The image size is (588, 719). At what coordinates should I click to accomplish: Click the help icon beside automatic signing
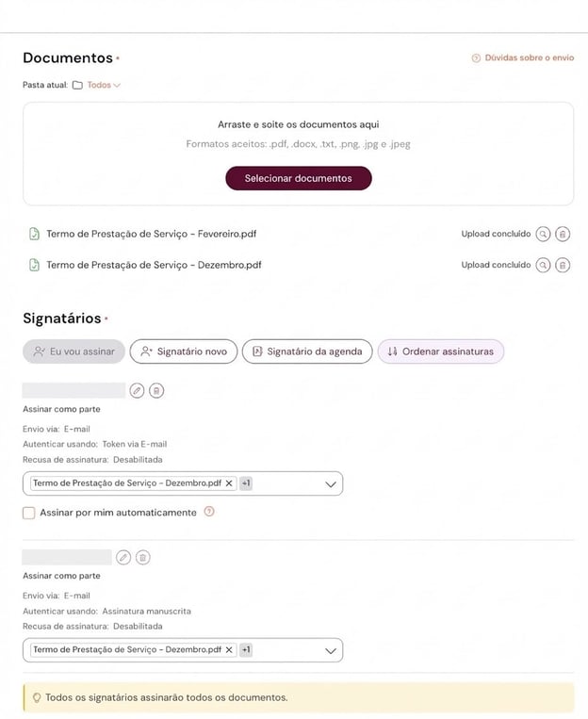coord(209,513)
